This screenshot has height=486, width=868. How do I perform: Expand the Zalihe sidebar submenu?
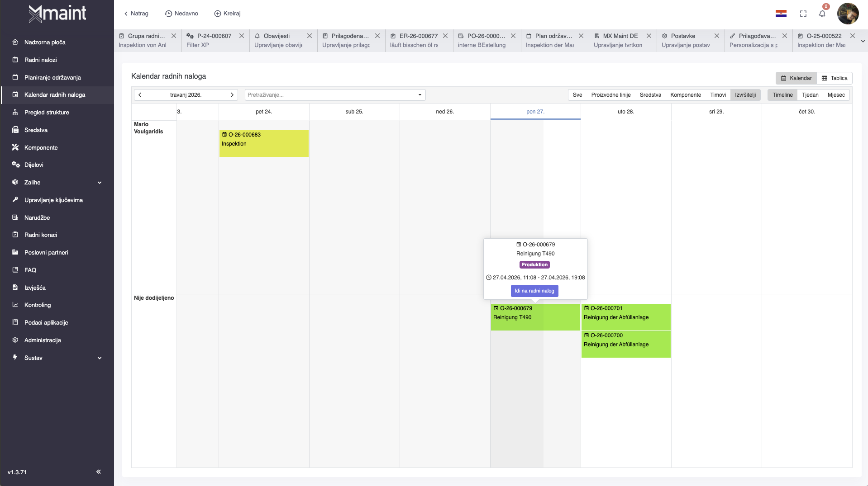[100, 183]
